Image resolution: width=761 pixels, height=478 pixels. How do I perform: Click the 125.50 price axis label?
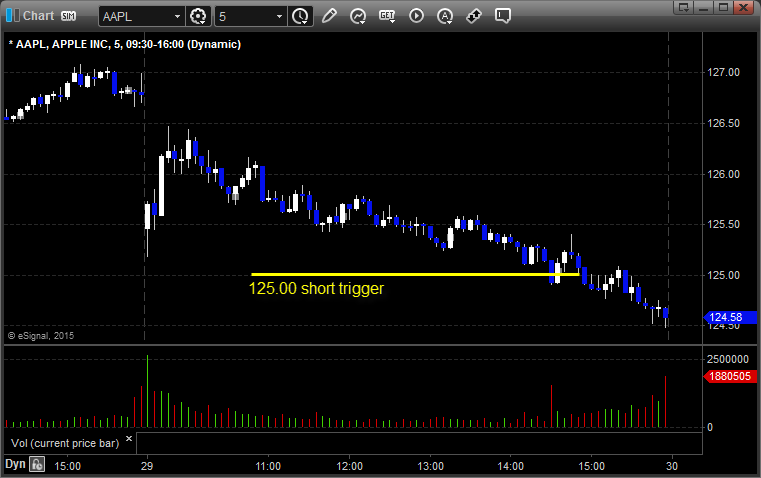coord(724,224)
